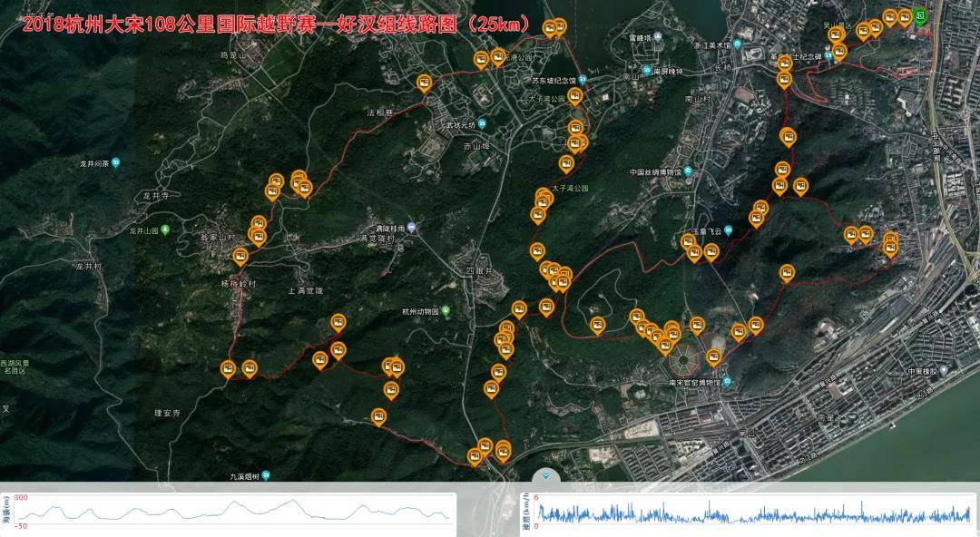980x537 pixels.
Task: Click the 龙井寺 place label
Action: (156, 196)
